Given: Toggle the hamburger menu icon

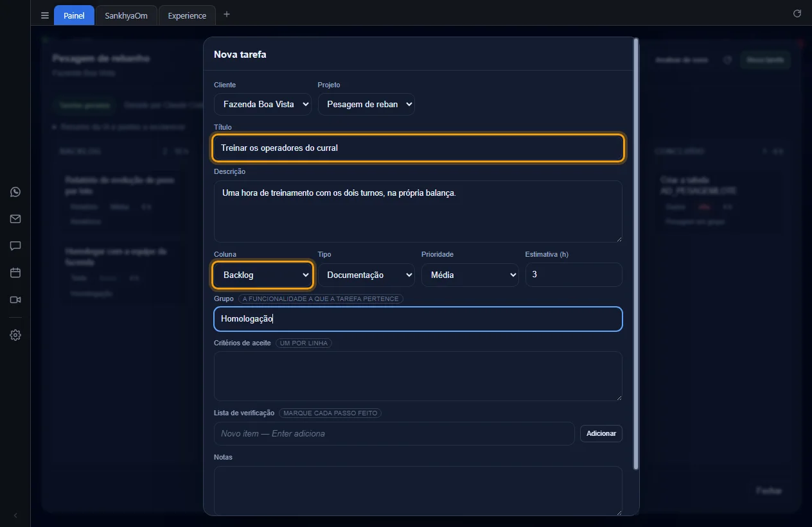Looking at the screenshot, I should (x=45, y=15).
